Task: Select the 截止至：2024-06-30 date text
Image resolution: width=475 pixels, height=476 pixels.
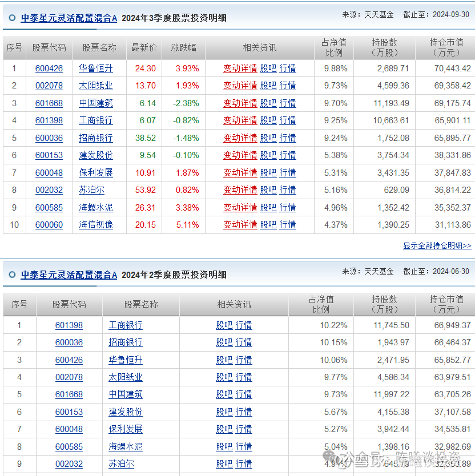Action: [x=436, y=272]
